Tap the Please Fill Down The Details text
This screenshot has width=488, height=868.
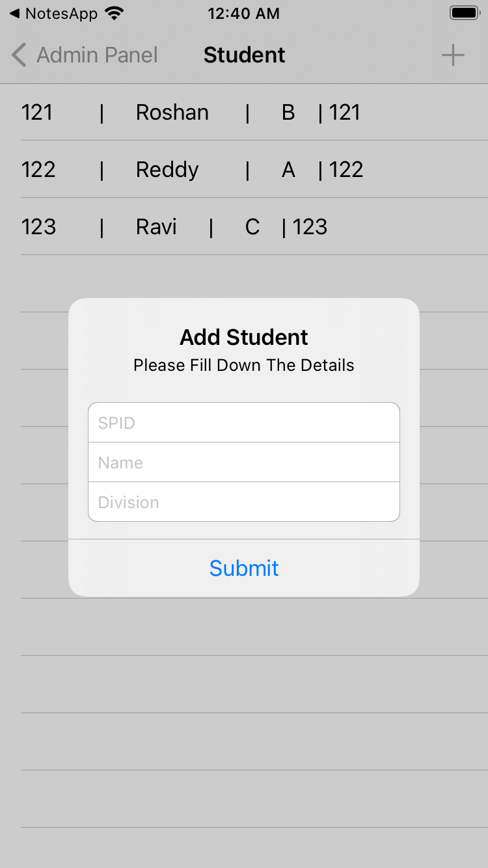244,365
